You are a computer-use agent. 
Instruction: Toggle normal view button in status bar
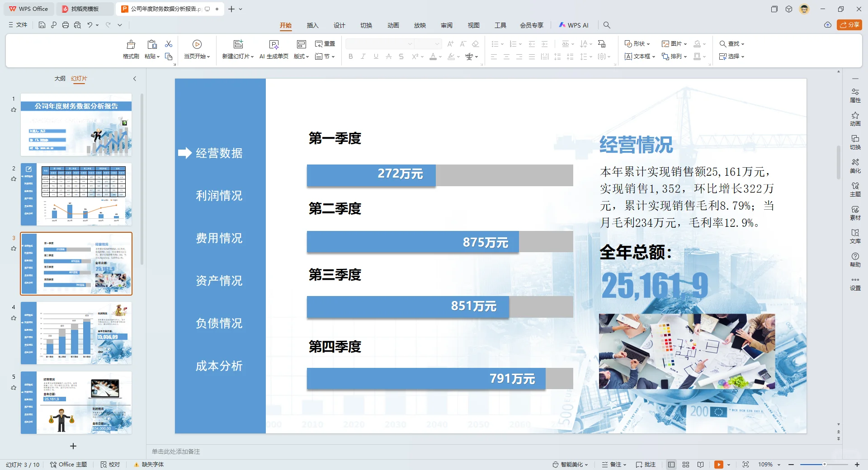click(671, 465)
